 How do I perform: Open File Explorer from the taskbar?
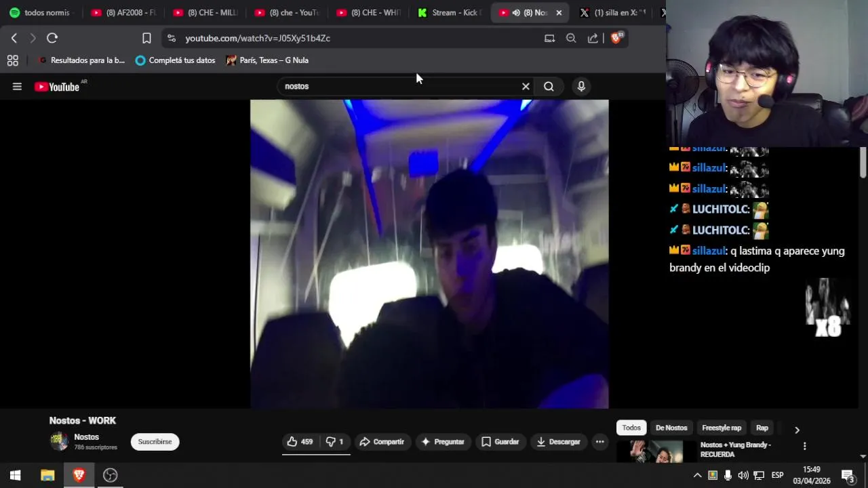tap(47, 475)
